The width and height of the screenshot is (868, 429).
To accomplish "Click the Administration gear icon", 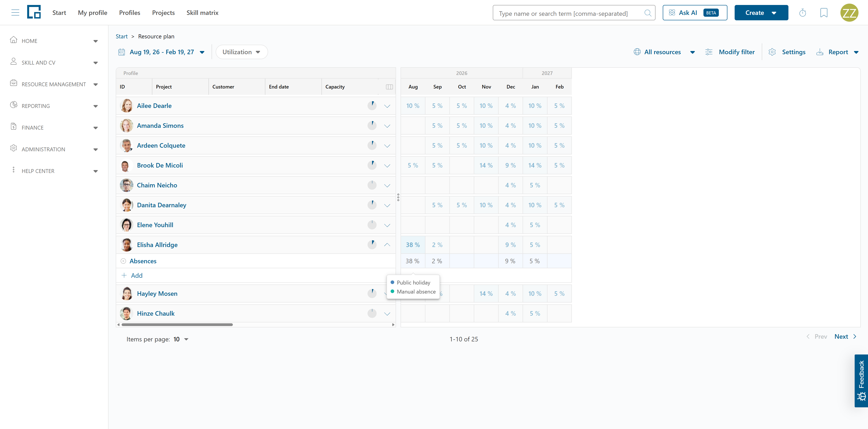I will 14,148.
